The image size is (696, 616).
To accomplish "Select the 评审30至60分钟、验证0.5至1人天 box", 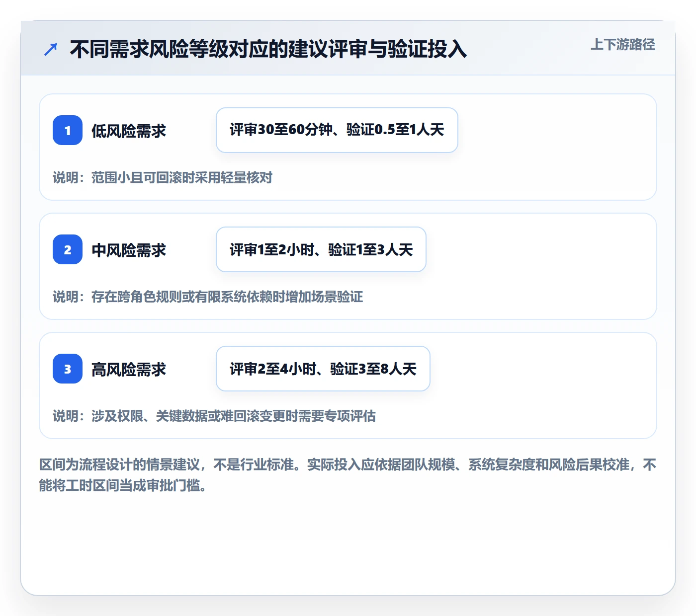I will [337, 130].
